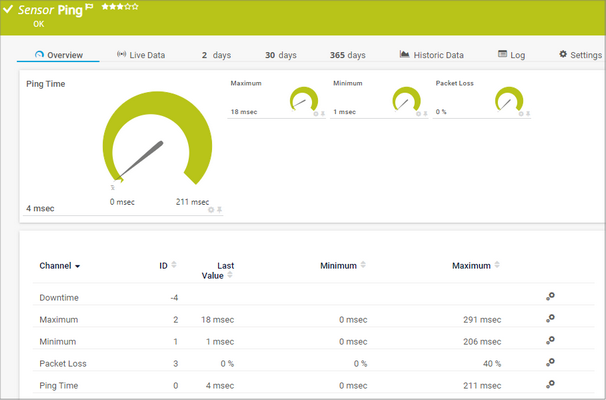Sort table by Minimum column arrows

[363, 265]
